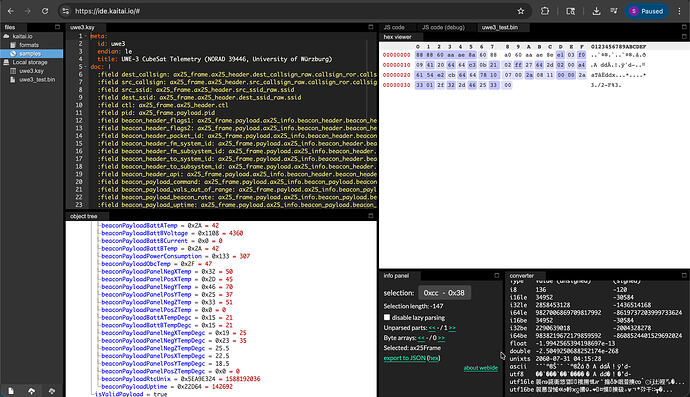Click the export to JSON link
Screen dimensions: 690x397
tap(404, 358)
